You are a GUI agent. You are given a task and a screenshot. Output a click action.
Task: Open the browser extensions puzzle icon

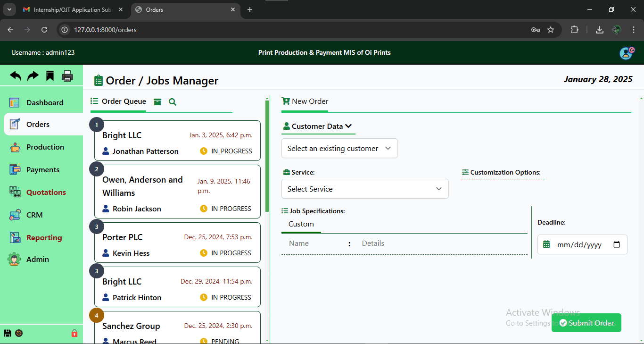coord(574,30)
